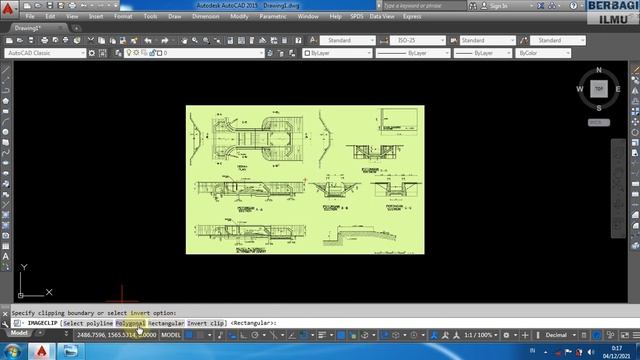Toggle Lineweight display in status bar
Viewport: 640px width, 360px height.
[x=322, y=335]
